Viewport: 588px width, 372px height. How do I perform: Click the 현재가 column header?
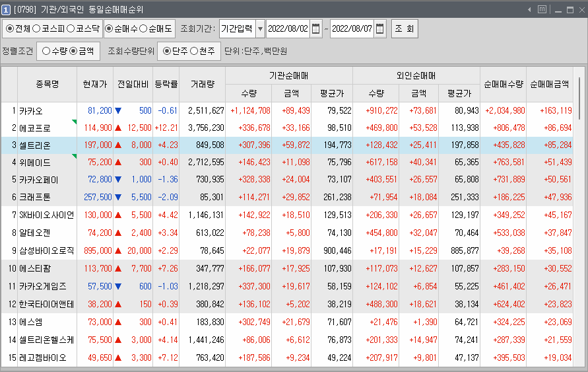95,85
